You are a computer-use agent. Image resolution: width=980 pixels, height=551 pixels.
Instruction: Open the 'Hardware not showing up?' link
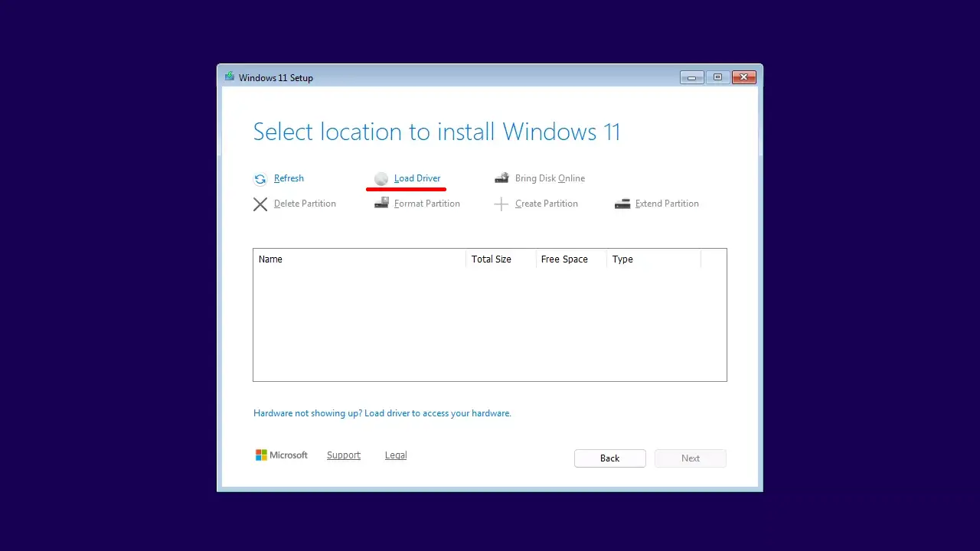click(382, 413)
